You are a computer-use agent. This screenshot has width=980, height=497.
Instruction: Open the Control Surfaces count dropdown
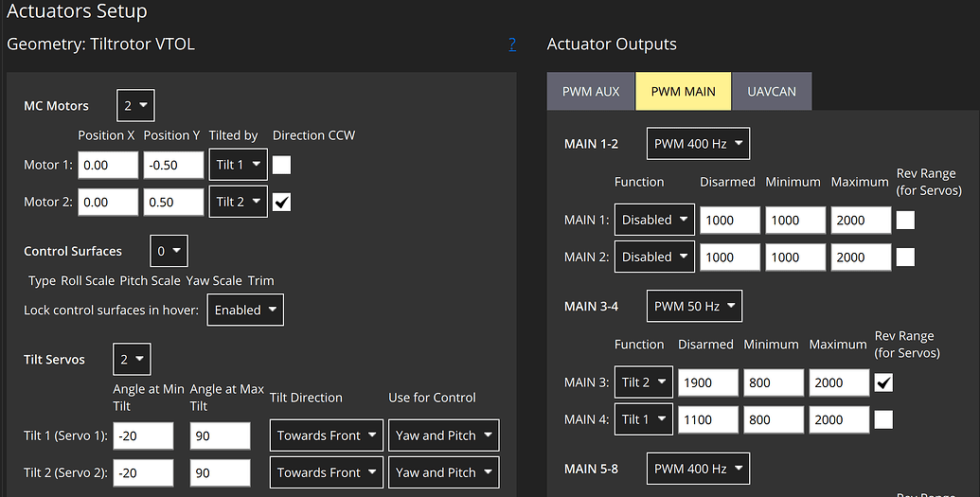(169, 251)
